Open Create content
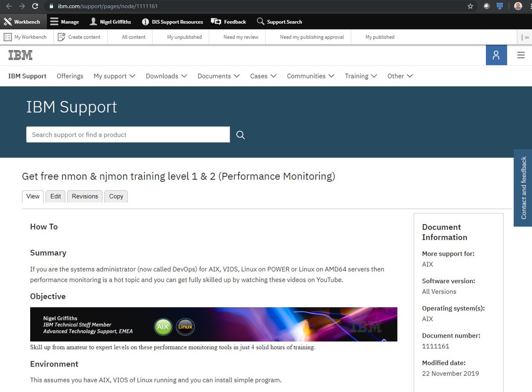532x392 pixels. coord(79,37)
